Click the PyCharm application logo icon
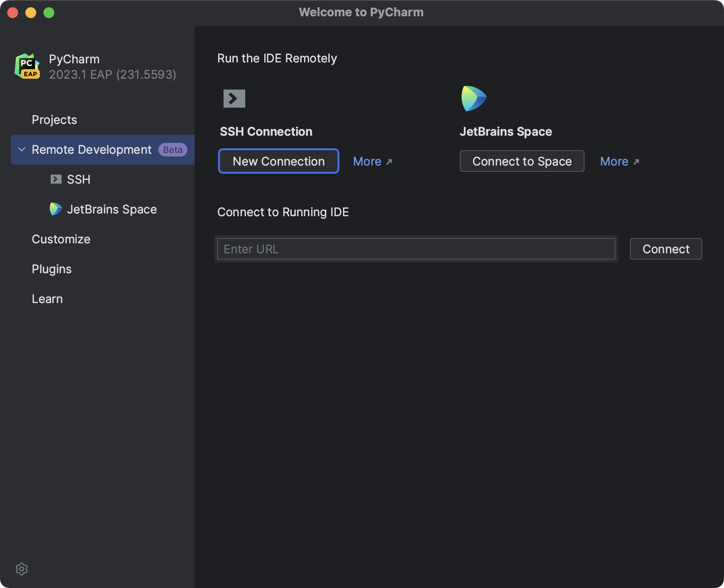The width and height of the screenshot is (724, 588). 27,66
